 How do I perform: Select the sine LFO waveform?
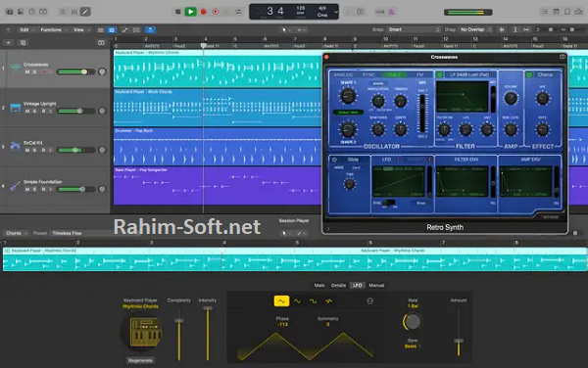297,301
